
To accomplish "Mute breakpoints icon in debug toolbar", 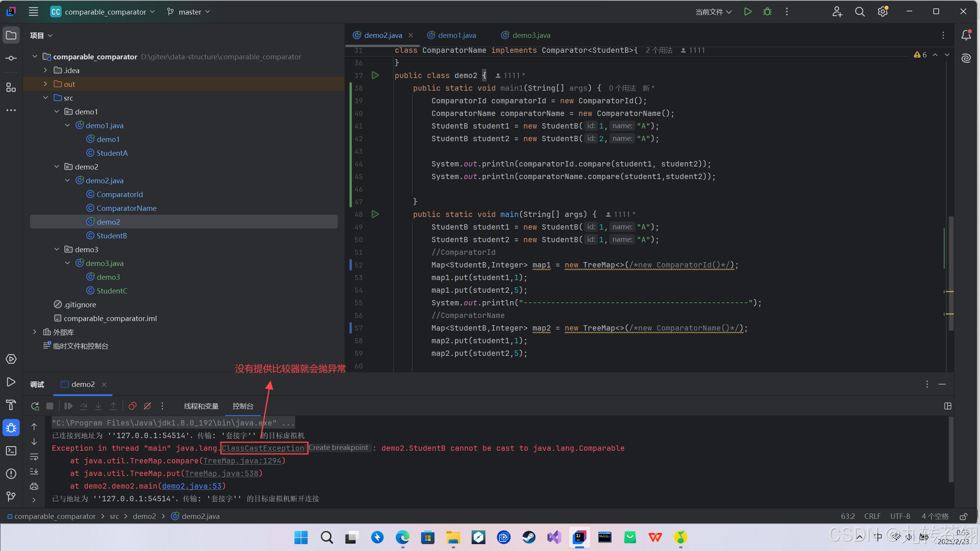I will point(147,406).
